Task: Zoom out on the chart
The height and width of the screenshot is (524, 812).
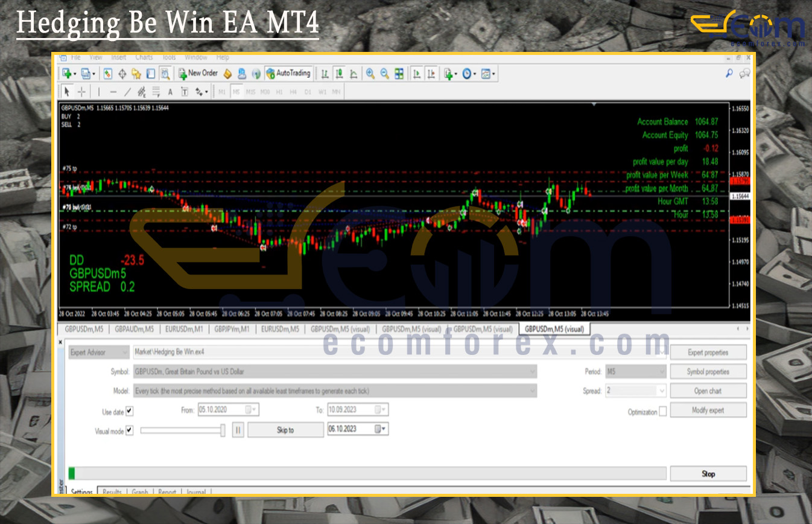Action: [x=384, y=74]
